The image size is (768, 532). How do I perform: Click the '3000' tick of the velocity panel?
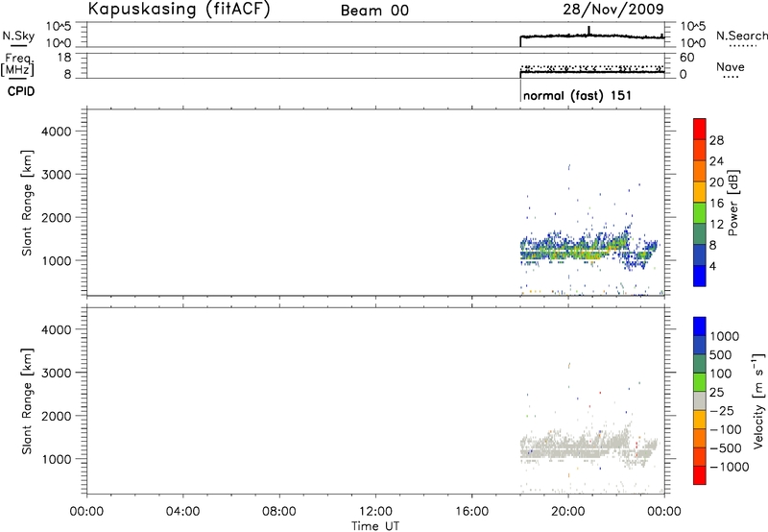coord(57,373)
